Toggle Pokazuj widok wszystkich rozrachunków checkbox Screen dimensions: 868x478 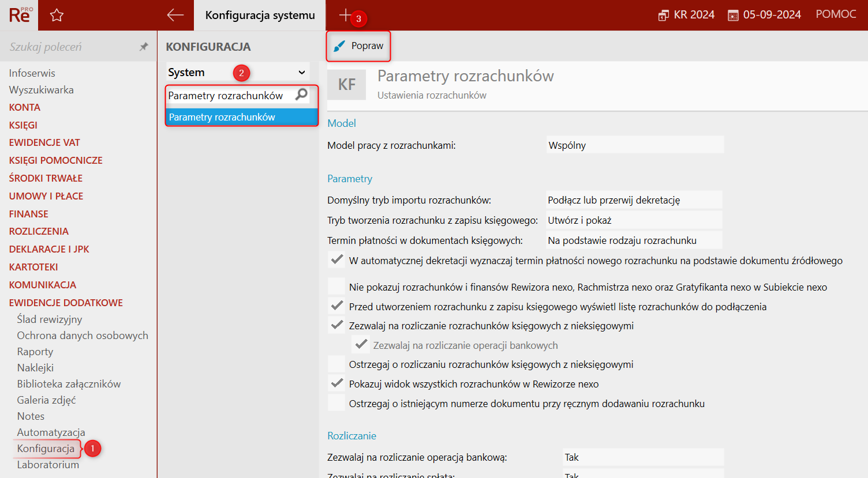coord(336,383)
